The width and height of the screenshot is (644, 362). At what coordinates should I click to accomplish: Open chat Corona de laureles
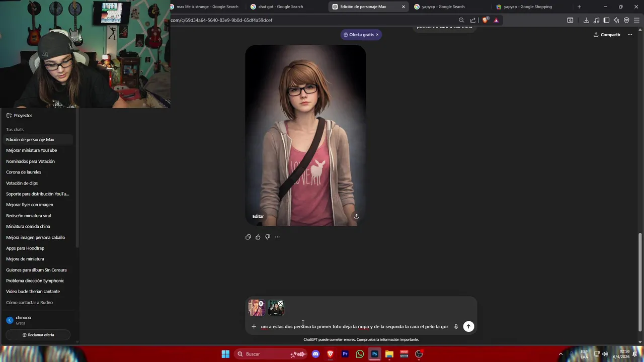24,172
